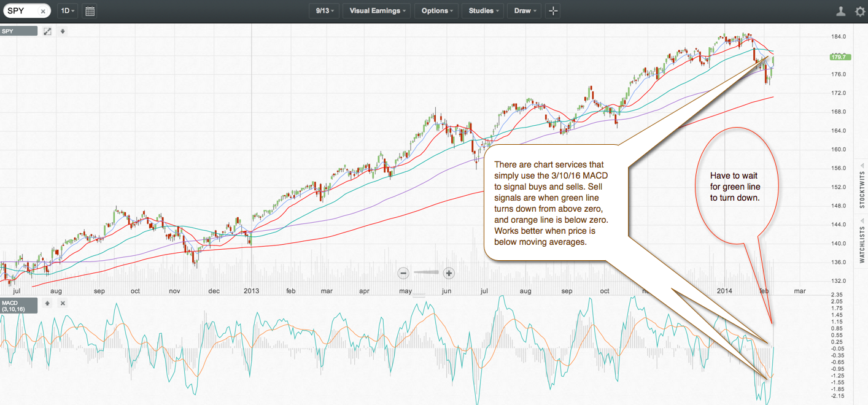Open the calendar icon next to timeframe

tap(89, 10)
